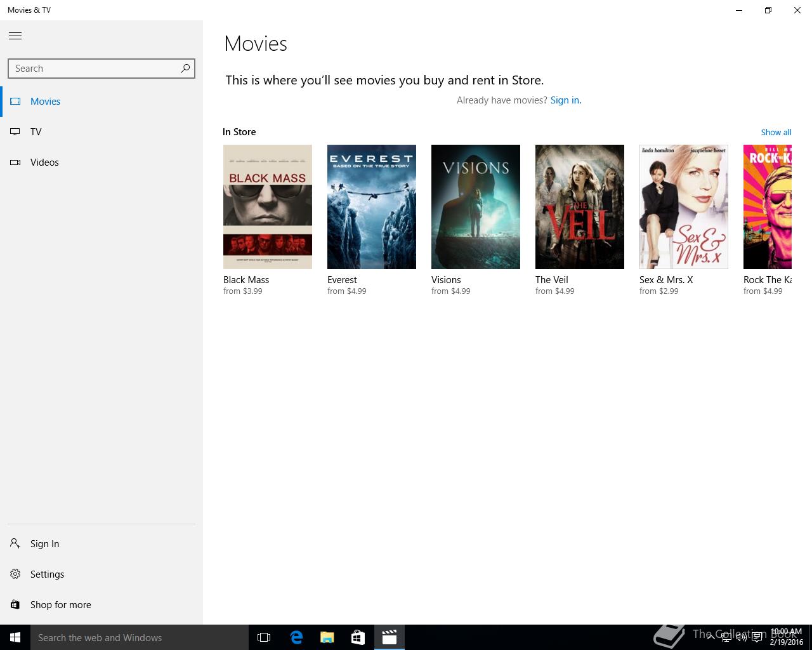Open the Windows Store taskbar icon
The height and width of the screenshot is (650, 812).
coord(358,637)
